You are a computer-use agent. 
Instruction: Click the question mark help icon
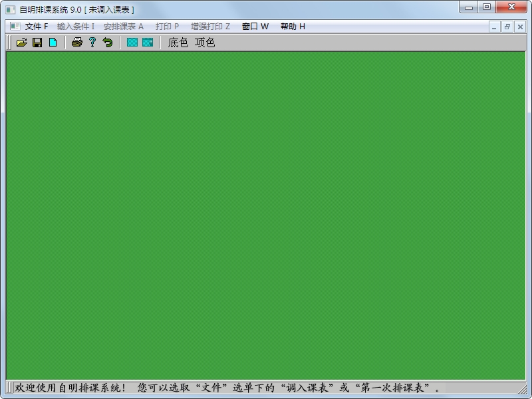[x=92, y=43]
